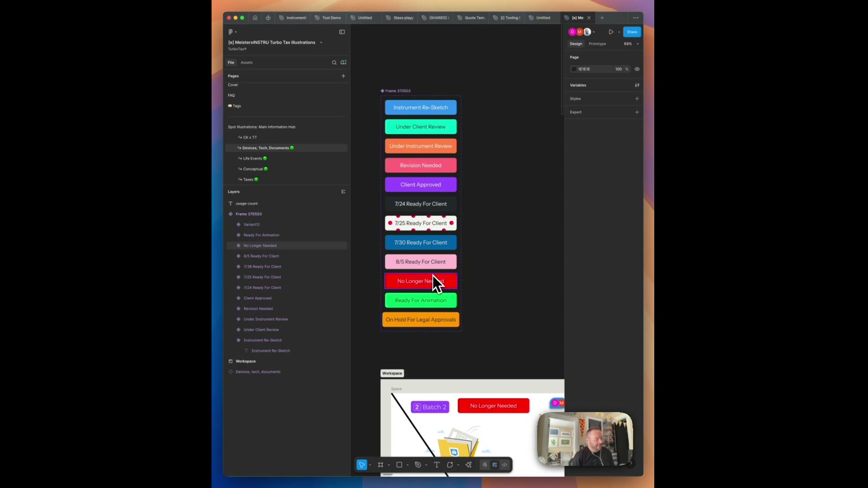Open Pen tool options dropdown arrow
Viewport: 868px width, 488px height.
point(426,465)
